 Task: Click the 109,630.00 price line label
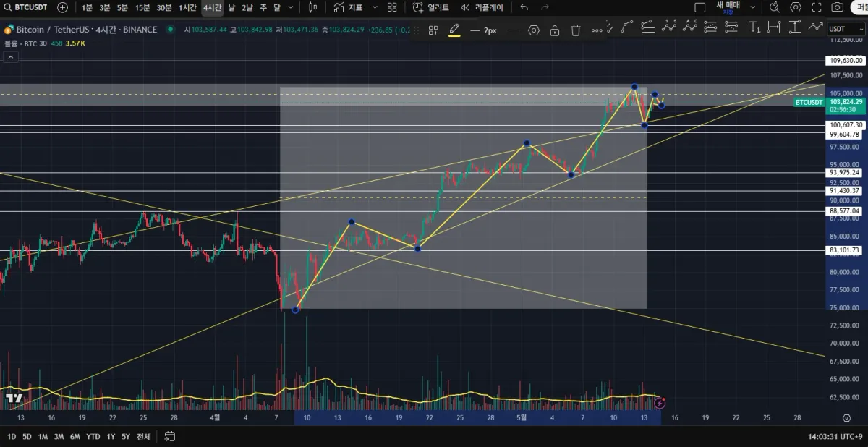(846, 61)
